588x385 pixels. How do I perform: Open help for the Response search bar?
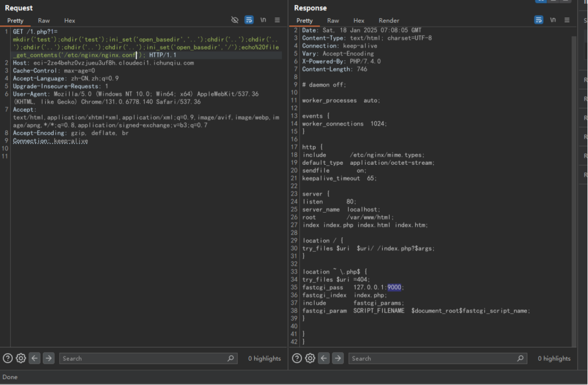pyautogui.click(x=297, y=358)
